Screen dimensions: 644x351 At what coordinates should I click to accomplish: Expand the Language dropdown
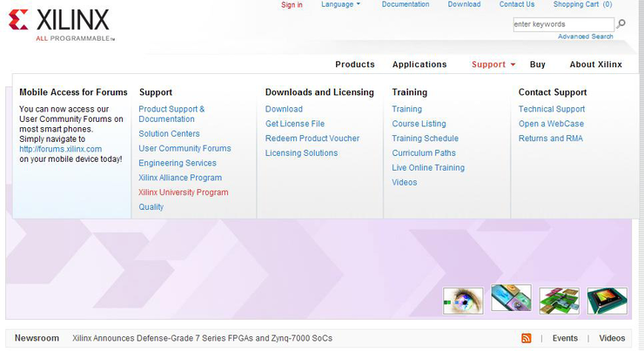tap(340, 4)
